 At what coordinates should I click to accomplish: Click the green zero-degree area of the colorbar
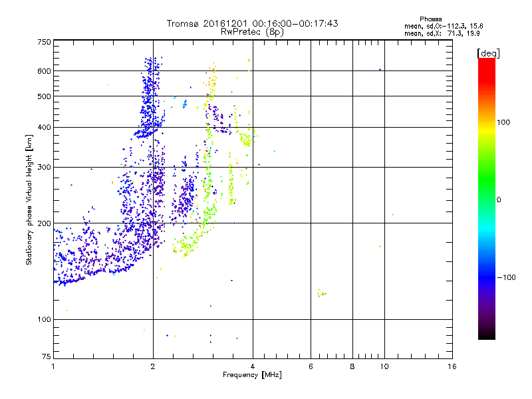pos(487,199)
